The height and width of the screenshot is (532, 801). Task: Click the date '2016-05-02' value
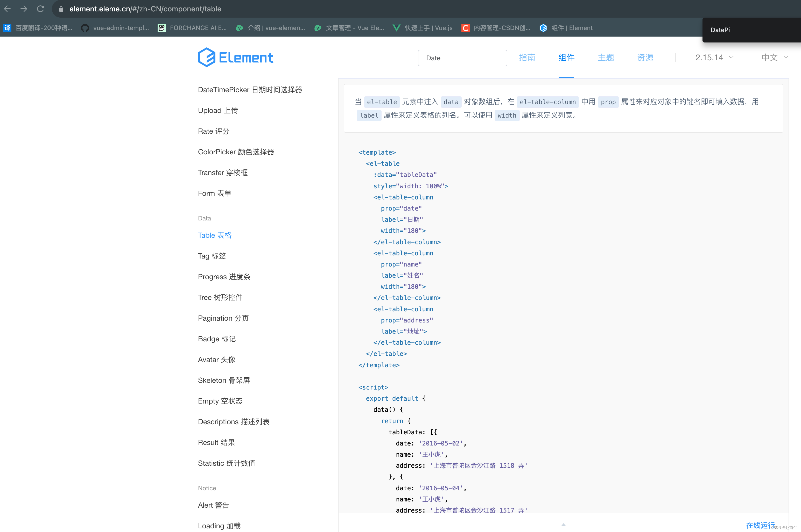pos(440,443)
